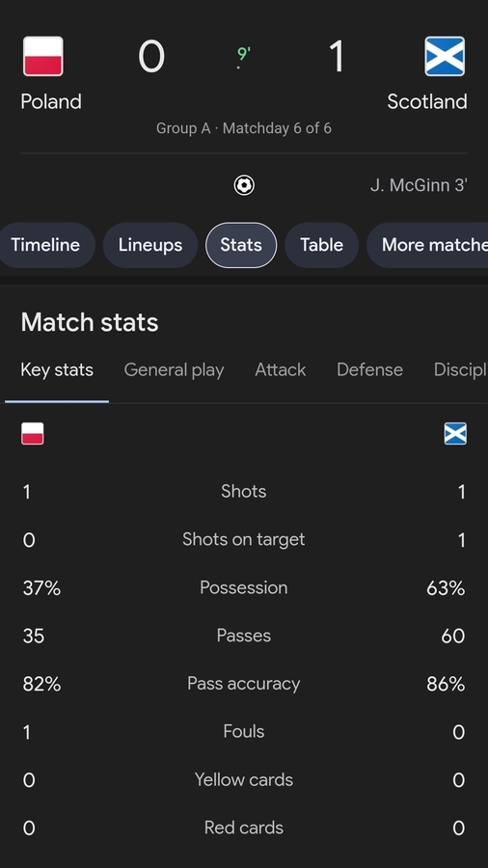The height and width of the screenshot is (868, 488).
Task: Click the Poland team name
Action: coord(51,102)
